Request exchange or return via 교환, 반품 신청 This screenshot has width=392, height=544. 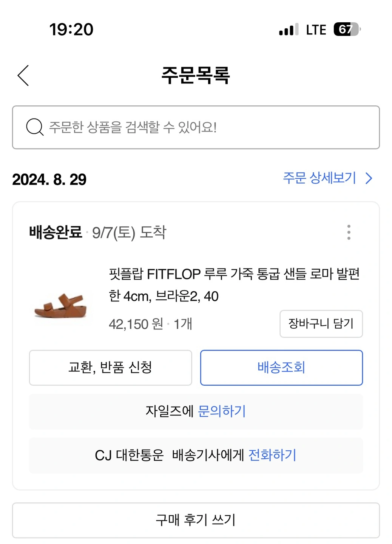[x=110, y=368]
